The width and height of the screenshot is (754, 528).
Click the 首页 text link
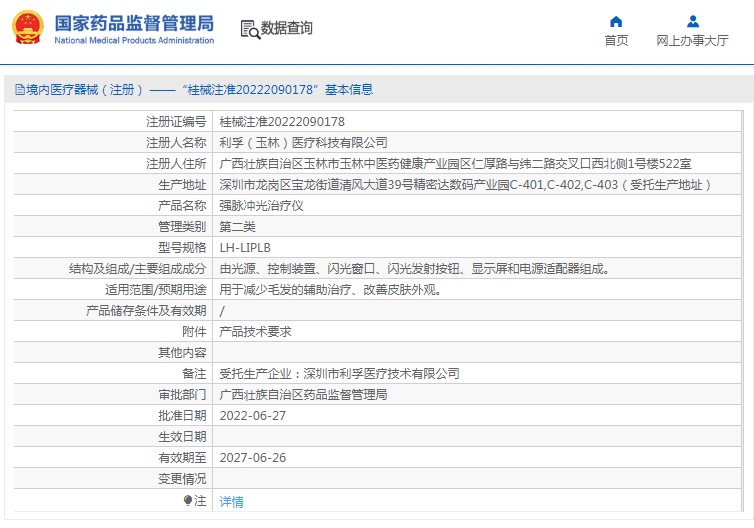point(616,40)
